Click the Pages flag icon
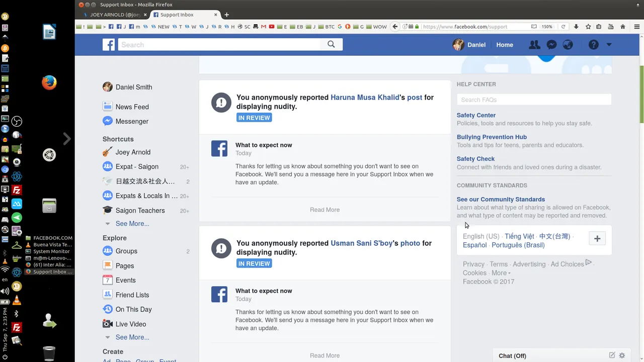This screenshot has width=644, height=362. tap(108, 265)
